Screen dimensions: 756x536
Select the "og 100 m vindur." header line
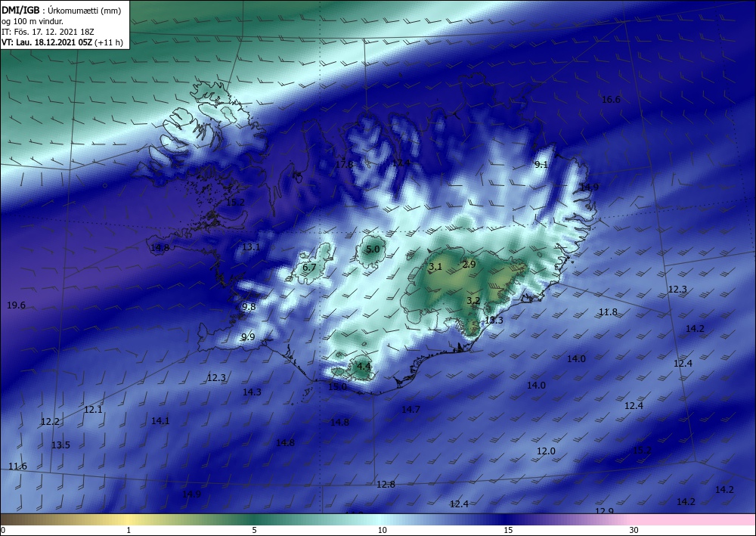[x=33, y=22]
